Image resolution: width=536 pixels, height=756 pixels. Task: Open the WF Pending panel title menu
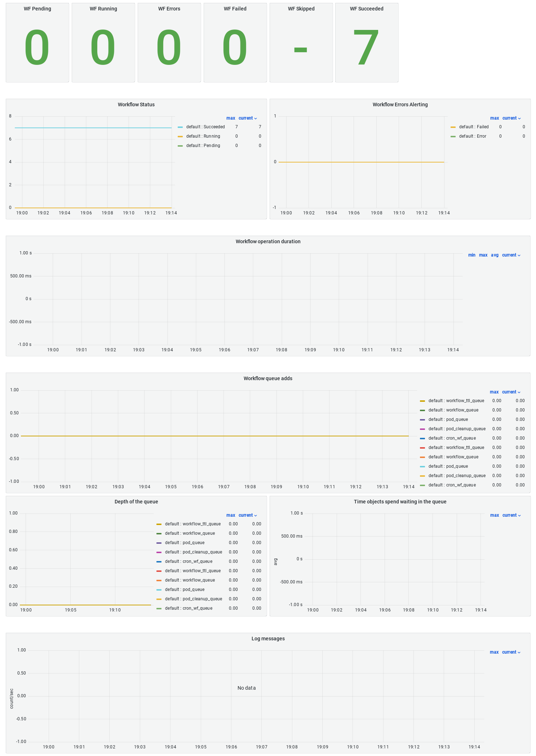click(37, 9)
